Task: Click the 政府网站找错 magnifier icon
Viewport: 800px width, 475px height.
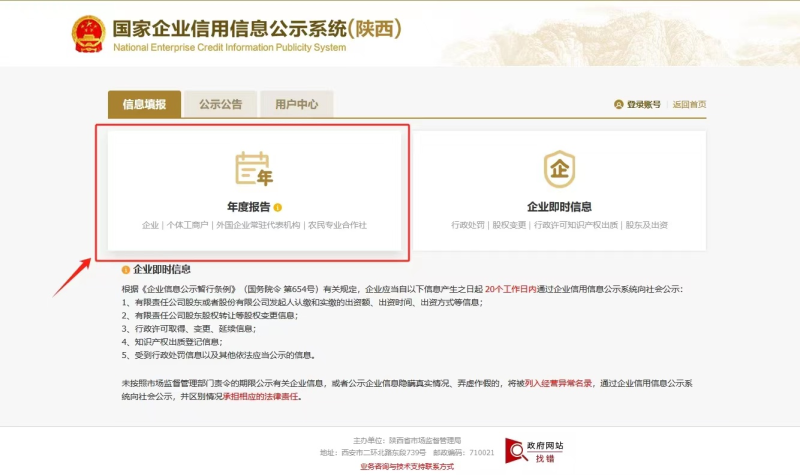Action: 516,451
